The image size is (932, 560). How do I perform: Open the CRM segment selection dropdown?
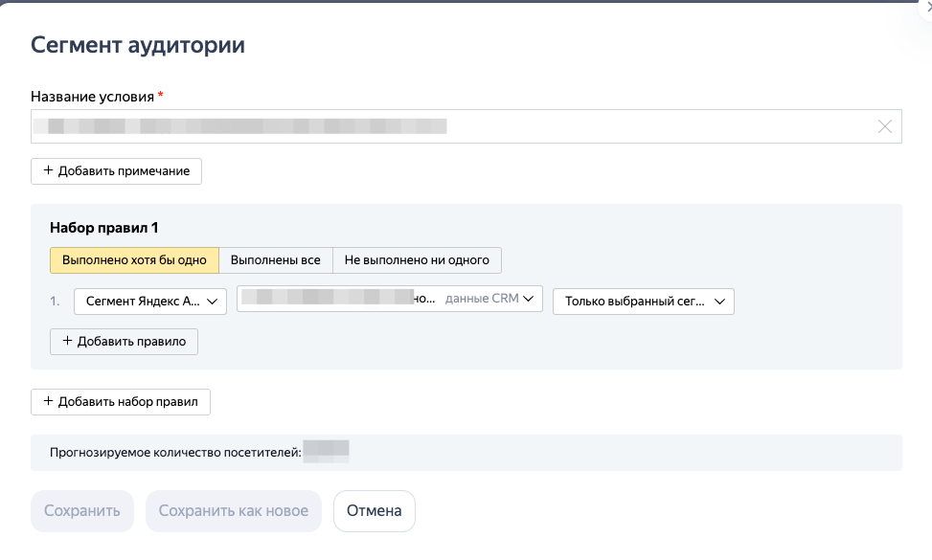click(383, 298)
